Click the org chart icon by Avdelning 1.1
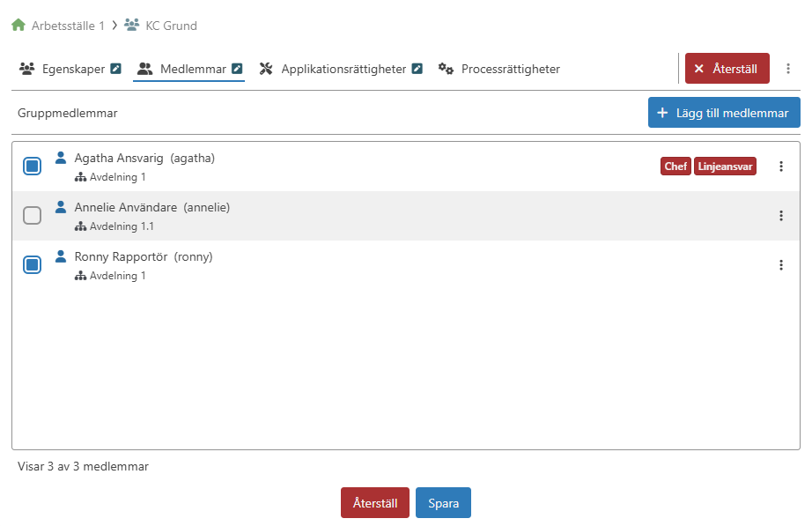812x526 pixels. click(80, 226)
